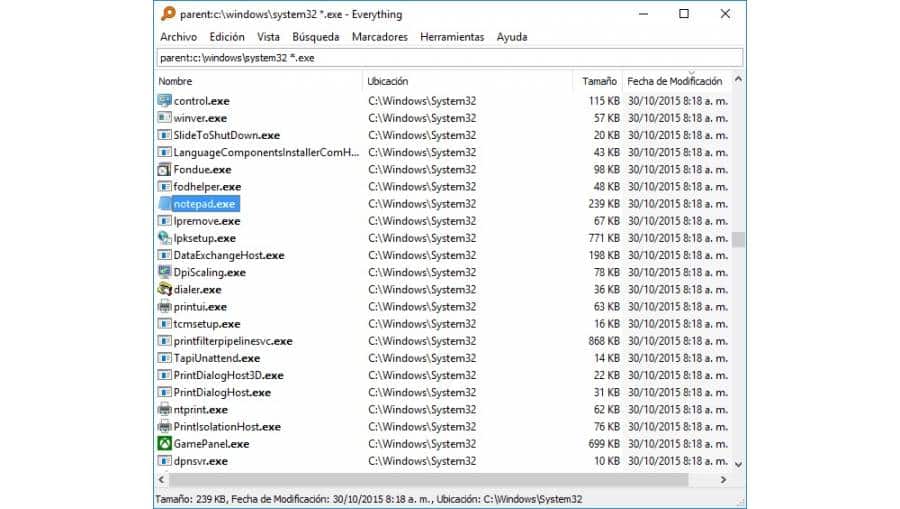Screen dimensions: 900x509
Task: Click the fodhelper.exe file icon
Action: (x=164, y=186)
